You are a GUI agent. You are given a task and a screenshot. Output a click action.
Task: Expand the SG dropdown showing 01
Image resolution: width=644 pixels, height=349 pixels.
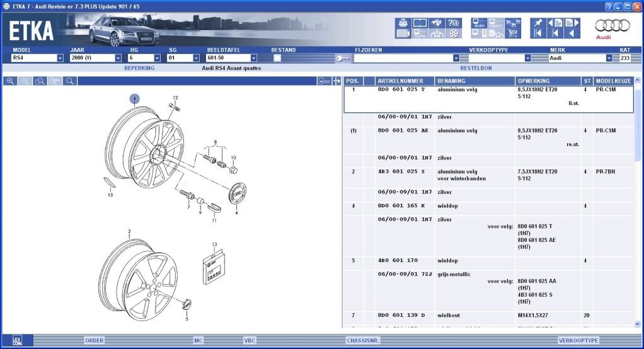tap(196, 58)
